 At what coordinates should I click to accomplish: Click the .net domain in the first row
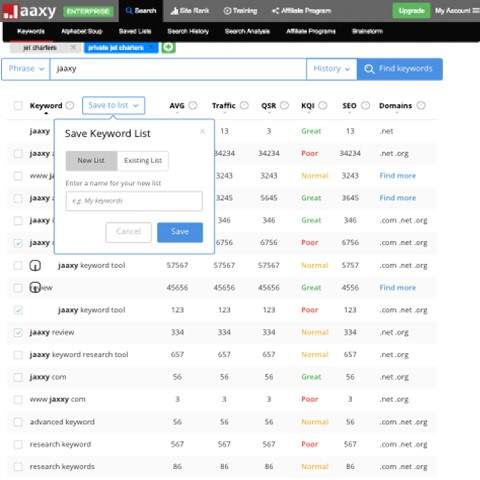tap(387, 131)
